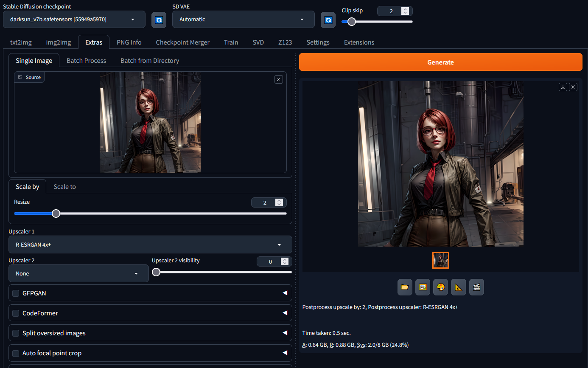The image size is (588, 368).
Task: Click the Resize number field
Action: click(265, 202)
